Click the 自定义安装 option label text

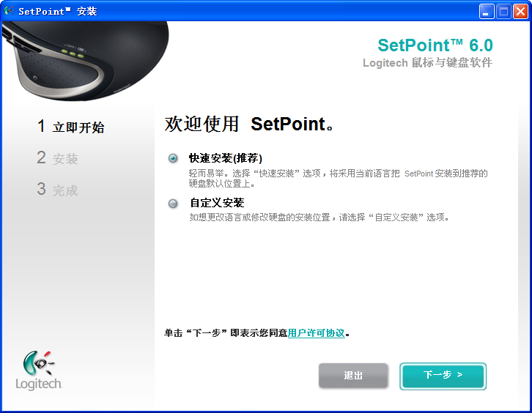(x=216, y=203)
